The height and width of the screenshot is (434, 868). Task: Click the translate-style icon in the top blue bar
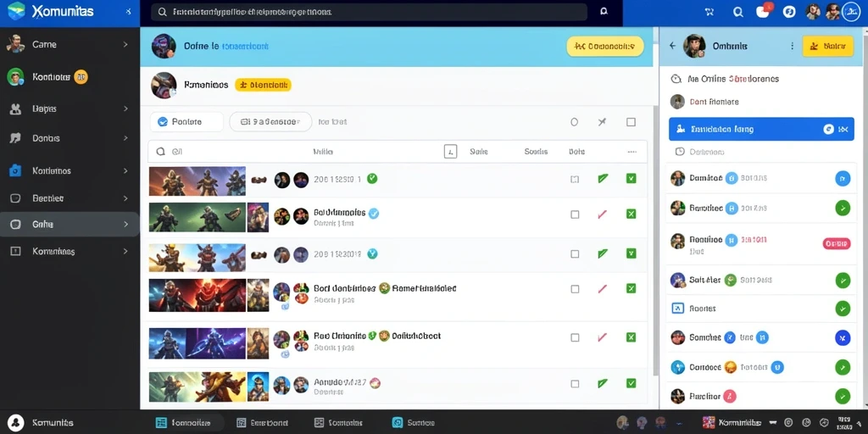[x=709, y=12]
